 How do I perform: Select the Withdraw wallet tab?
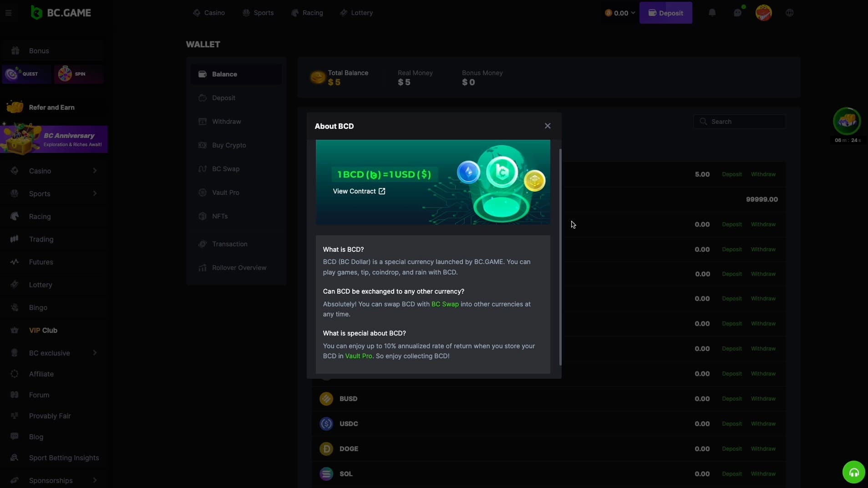click(236, 122)
